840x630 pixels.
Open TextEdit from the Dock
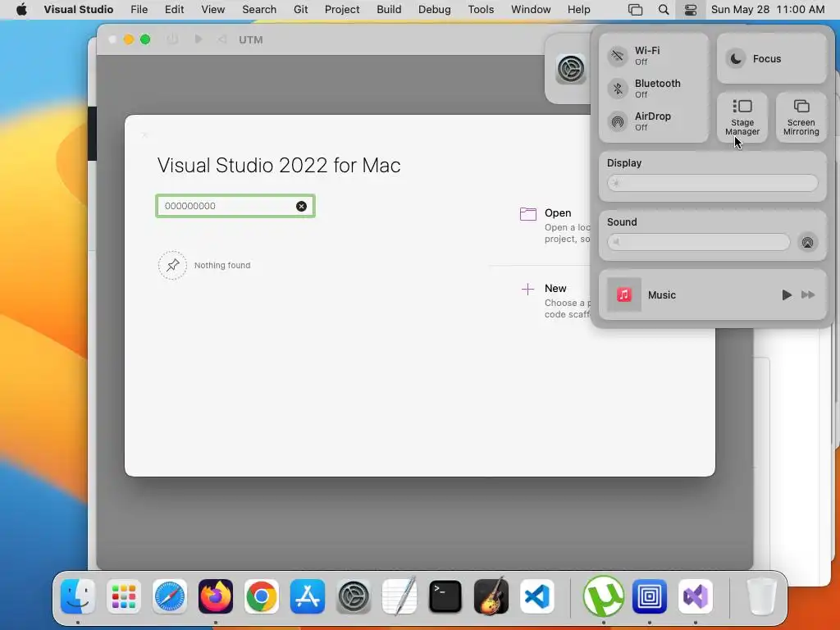coord(399,596)
